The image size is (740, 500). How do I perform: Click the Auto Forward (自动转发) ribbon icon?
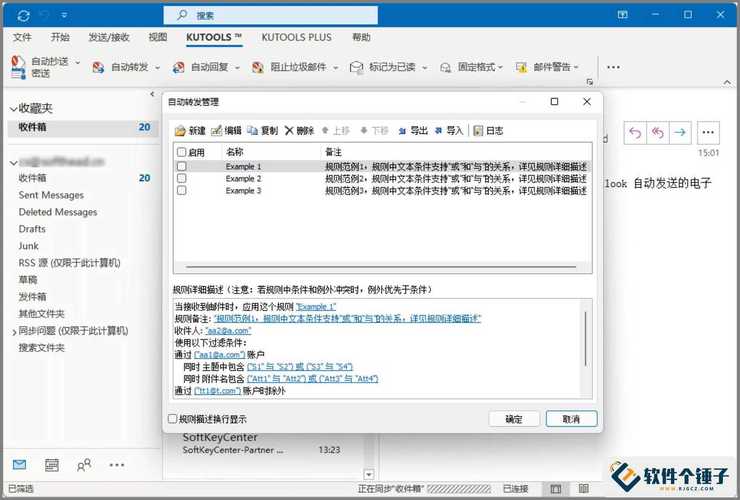coord(98,68)
